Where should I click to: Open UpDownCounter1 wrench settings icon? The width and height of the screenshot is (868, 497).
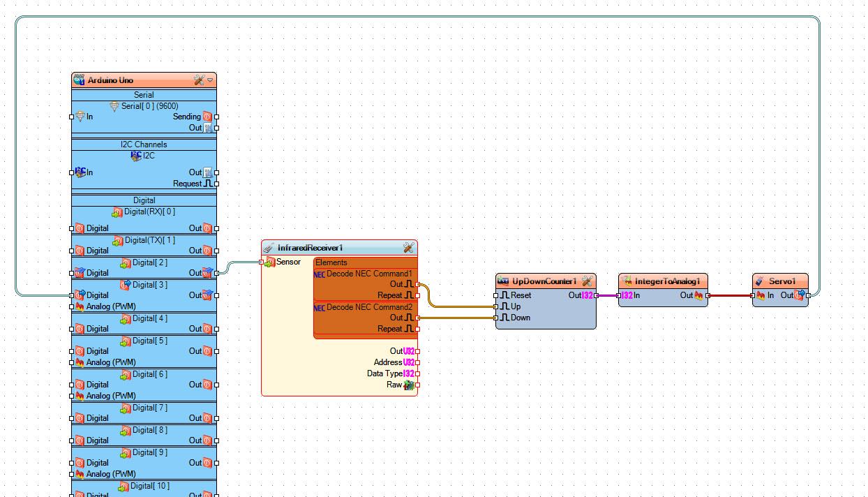pos(588,281)
